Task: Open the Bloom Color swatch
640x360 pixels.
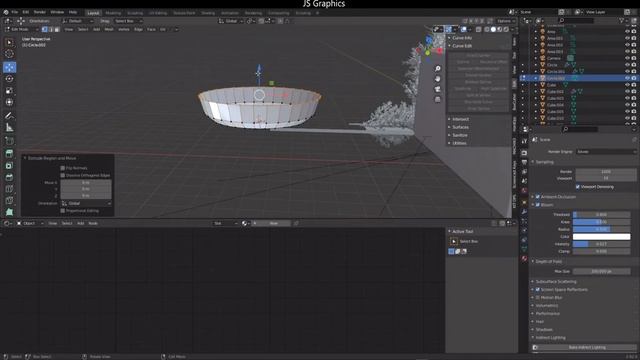Action: 601,237
